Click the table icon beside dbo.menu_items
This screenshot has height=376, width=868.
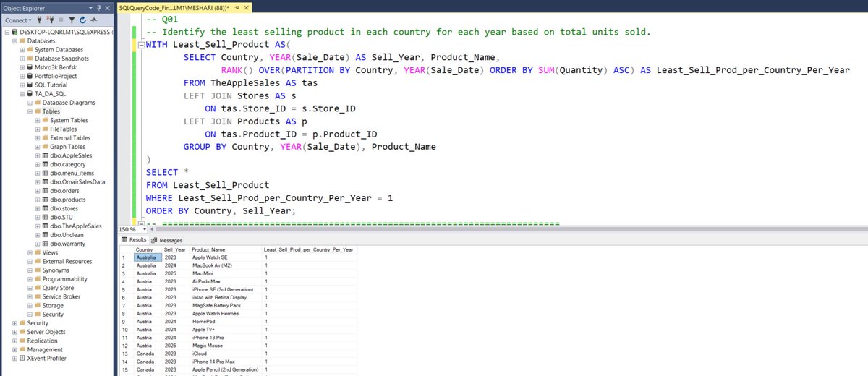pos(45,174)
